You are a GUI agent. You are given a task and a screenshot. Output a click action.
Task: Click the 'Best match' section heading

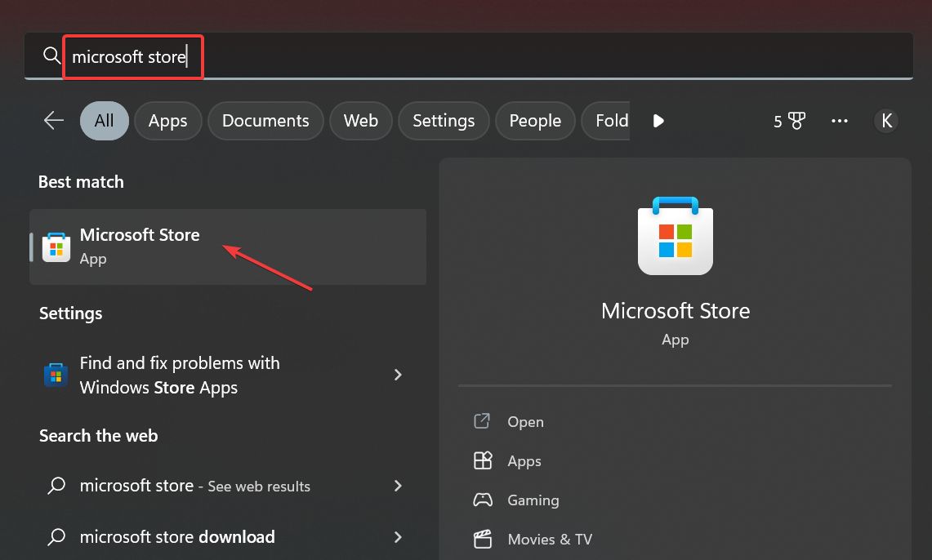[81, 182]
